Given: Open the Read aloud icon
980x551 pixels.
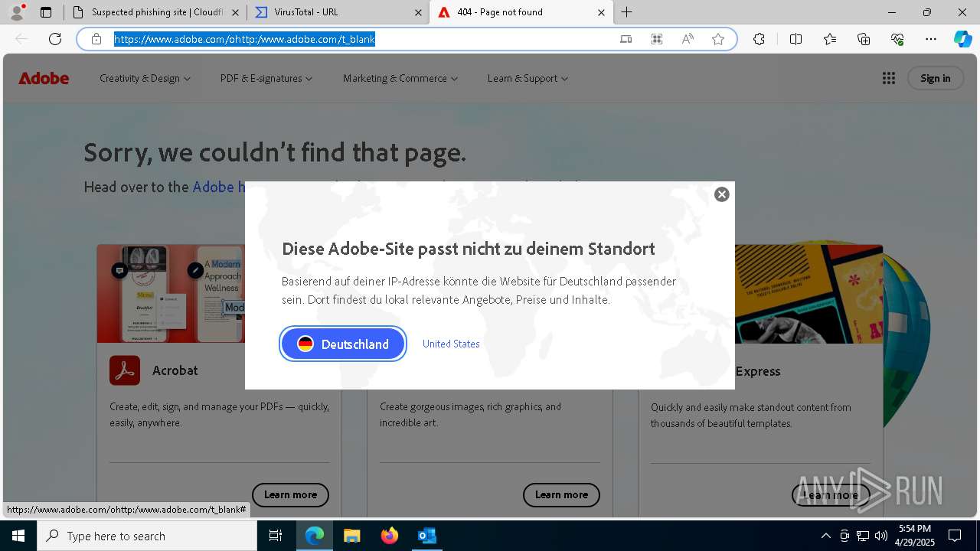Looking at the screenshot, I should 688,39.
